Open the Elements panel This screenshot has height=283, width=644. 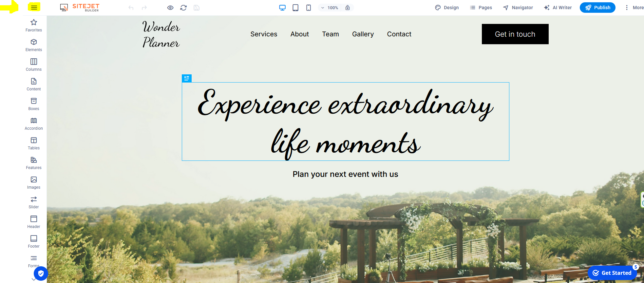pos(34,45)
